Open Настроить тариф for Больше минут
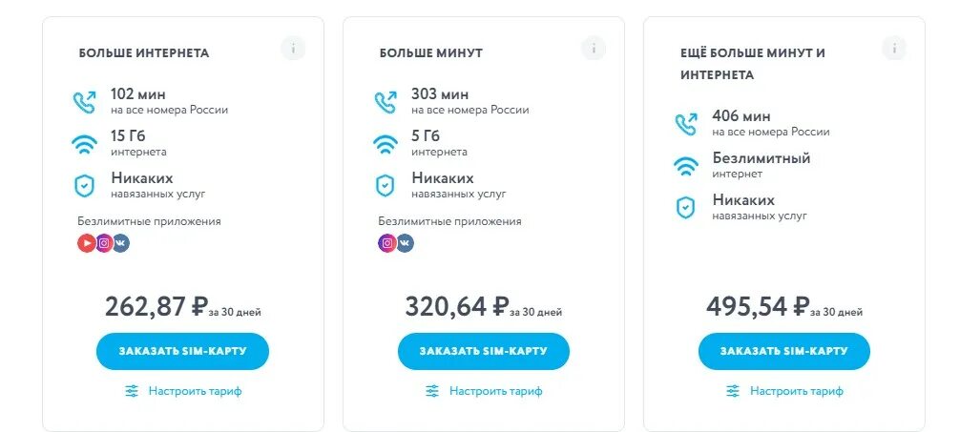Viewport: 980px width, 432px height. [484, 391]
